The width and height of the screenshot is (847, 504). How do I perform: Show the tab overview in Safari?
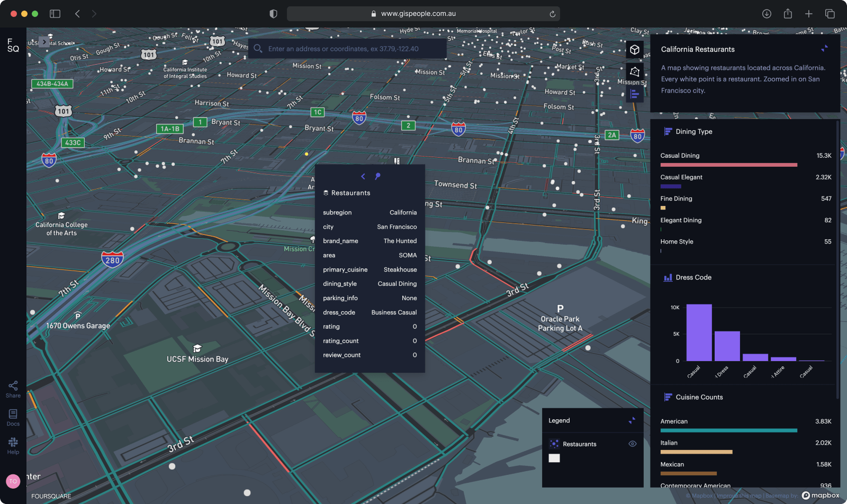point(830,14)
